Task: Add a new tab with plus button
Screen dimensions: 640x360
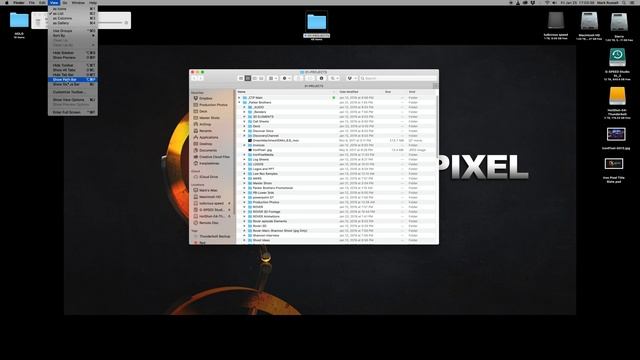Action: (x=435, y=86)
